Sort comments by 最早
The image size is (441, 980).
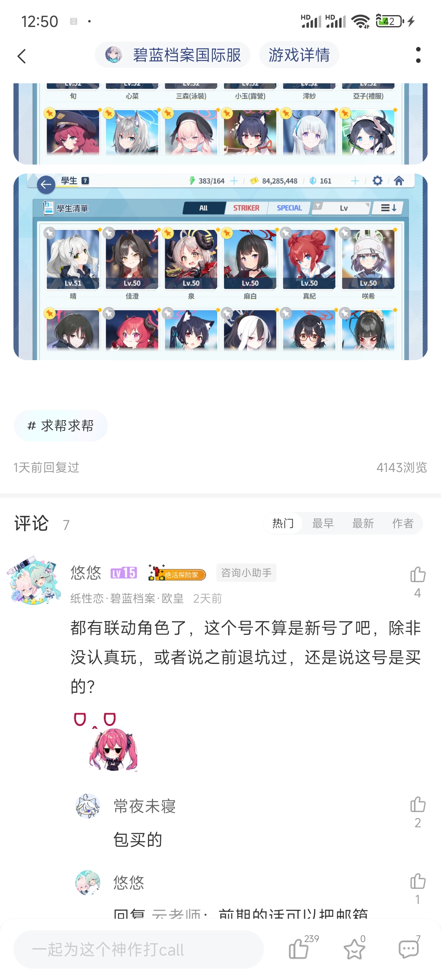point(323,523)
